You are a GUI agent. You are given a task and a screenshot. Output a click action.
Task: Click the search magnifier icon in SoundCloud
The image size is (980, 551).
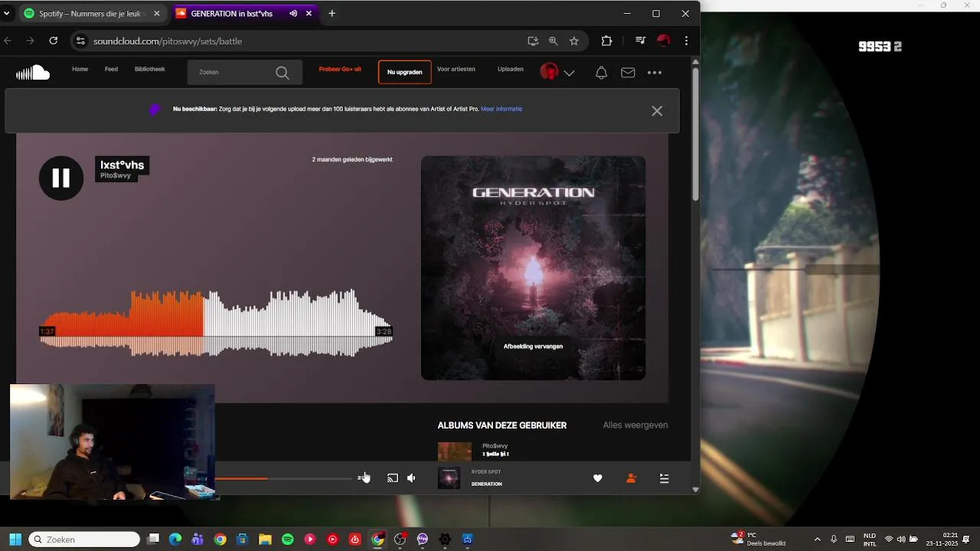[282, 73]
